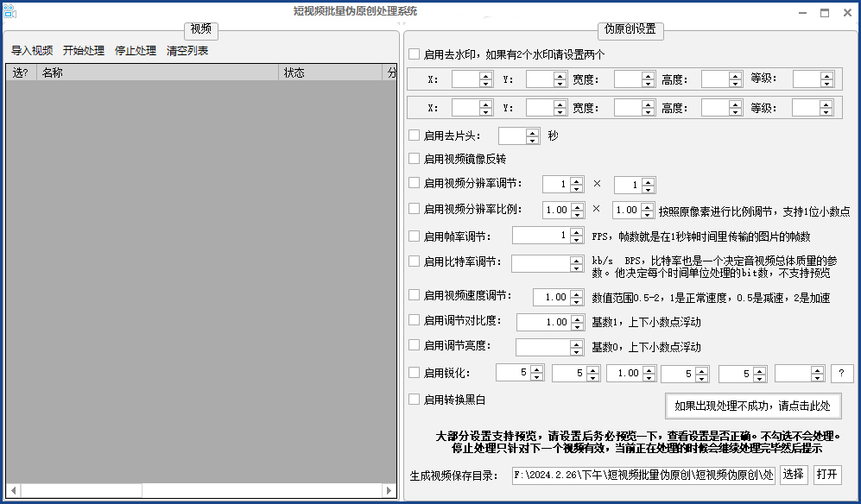Tick the 启用去片头 checkbox
The image size is (861, 504).
click(x=414, y=135)
